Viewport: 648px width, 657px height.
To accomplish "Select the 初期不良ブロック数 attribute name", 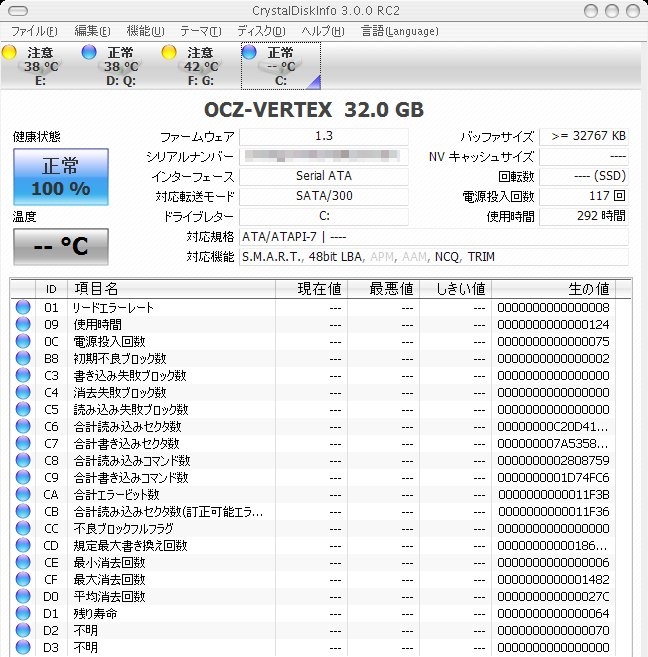I will (x=120, y=359).
